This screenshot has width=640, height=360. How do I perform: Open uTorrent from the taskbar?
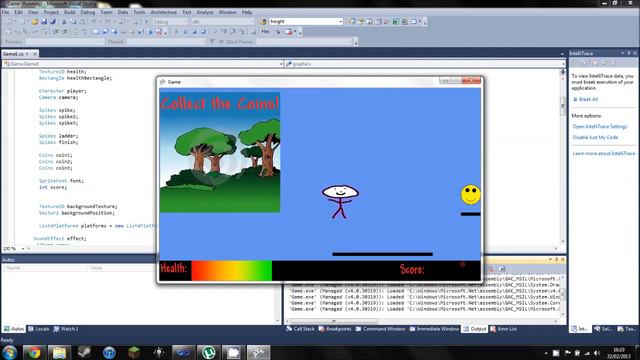(x=209, y=352)
